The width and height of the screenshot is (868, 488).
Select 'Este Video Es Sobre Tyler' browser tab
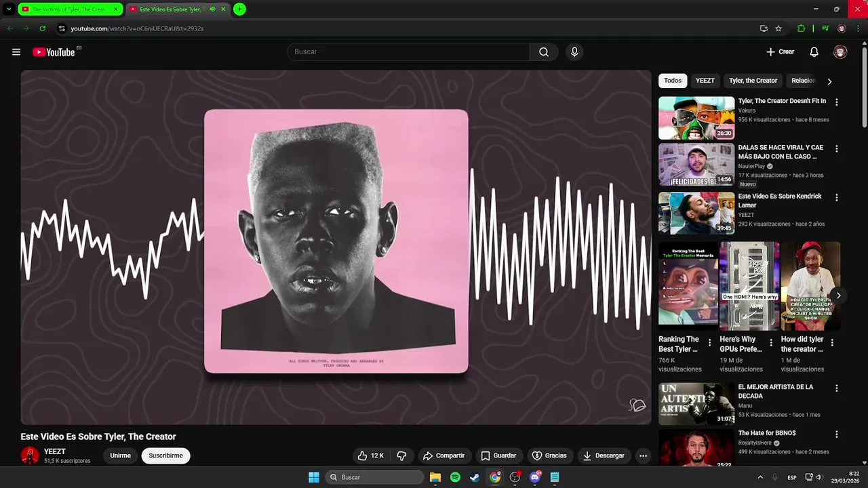pyautogui.click(x=178, y=9)
